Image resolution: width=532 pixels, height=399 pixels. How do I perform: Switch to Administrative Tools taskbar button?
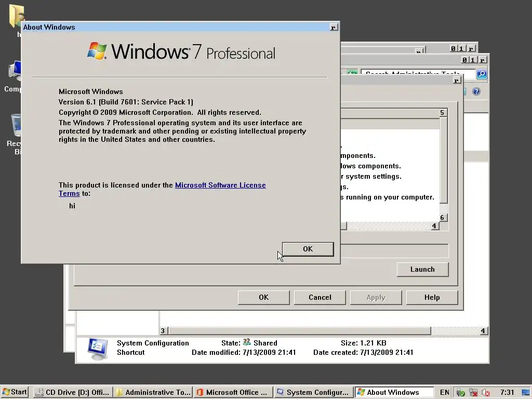tap(153, 392)
